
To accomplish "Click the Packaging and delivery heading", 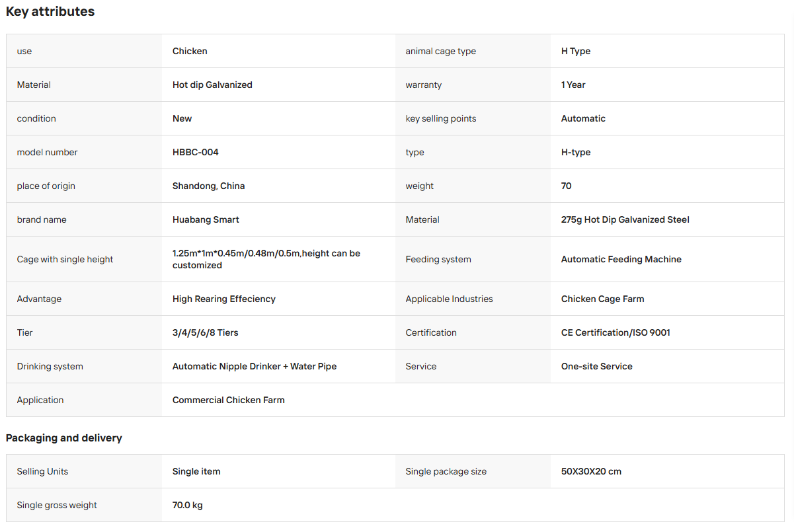I will (x=64, y=438).
